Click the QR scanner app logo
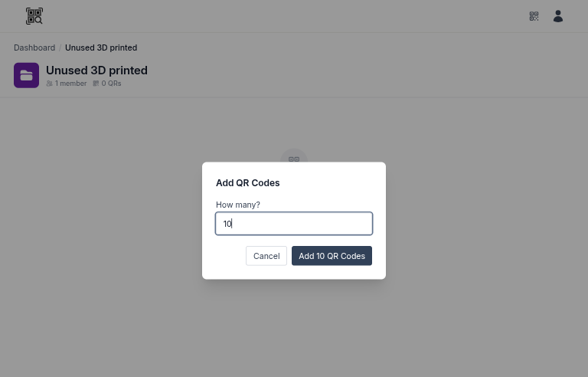588x377 pixels. pyautogui.click(x=34, y=16)
